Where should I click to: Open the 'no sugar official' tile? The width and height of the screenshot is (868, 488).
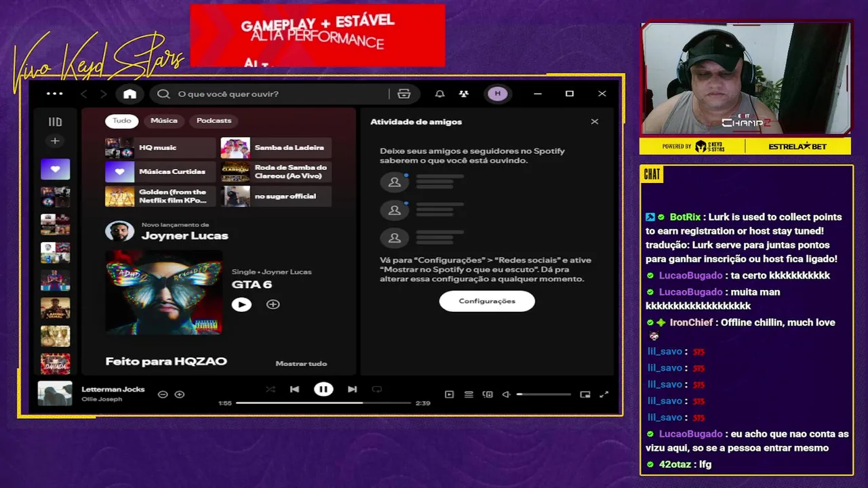[x=276, y=197]
